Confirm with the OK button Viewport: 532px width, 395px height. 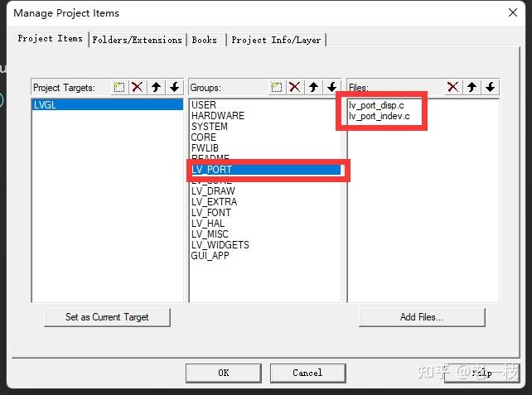pyautogui.click(x=223, y=373)
